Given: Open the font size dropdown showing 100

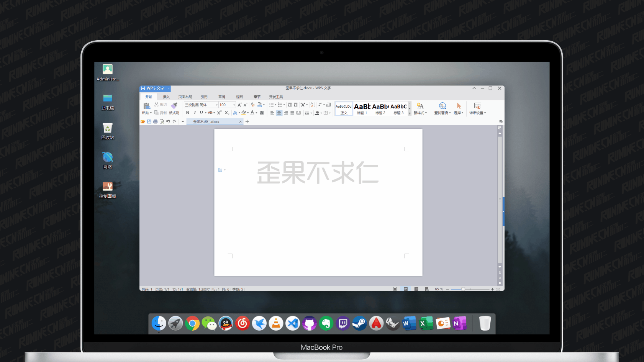Looking at the screenshot, I should coord(234,105).
